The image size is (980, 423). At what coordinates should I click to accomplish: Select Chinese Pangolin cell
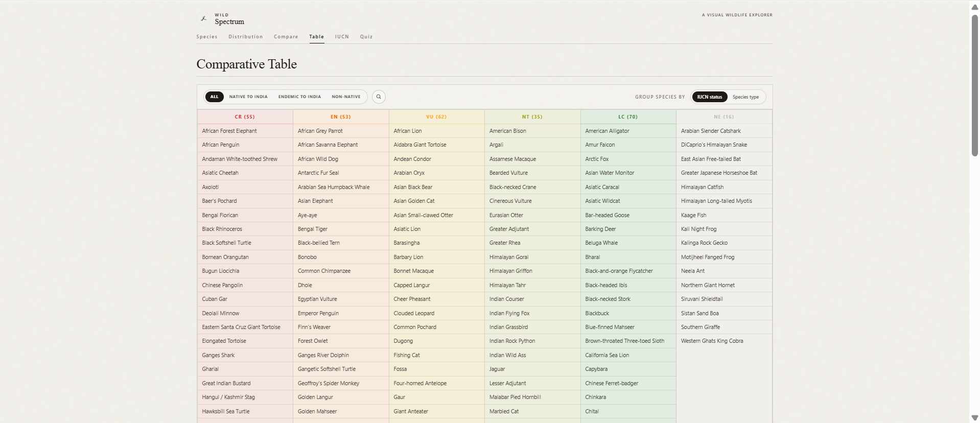pos(245,285)
